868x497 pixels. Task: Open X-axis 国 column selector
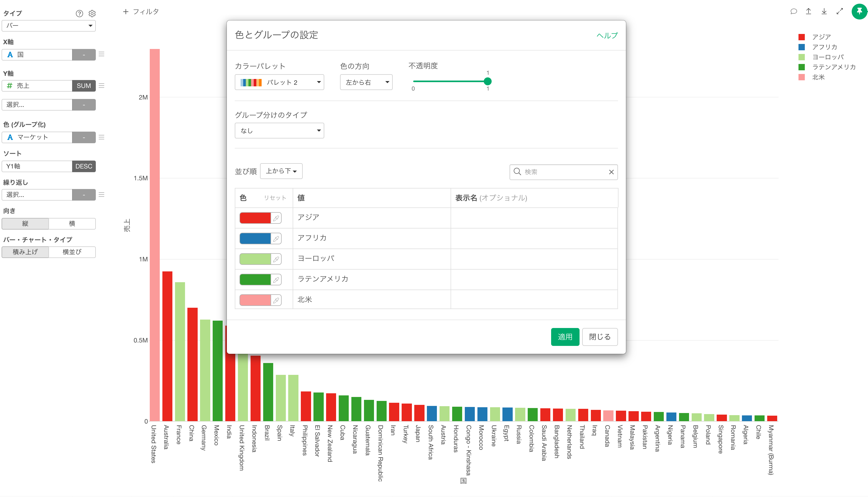(x=37, y=54)
